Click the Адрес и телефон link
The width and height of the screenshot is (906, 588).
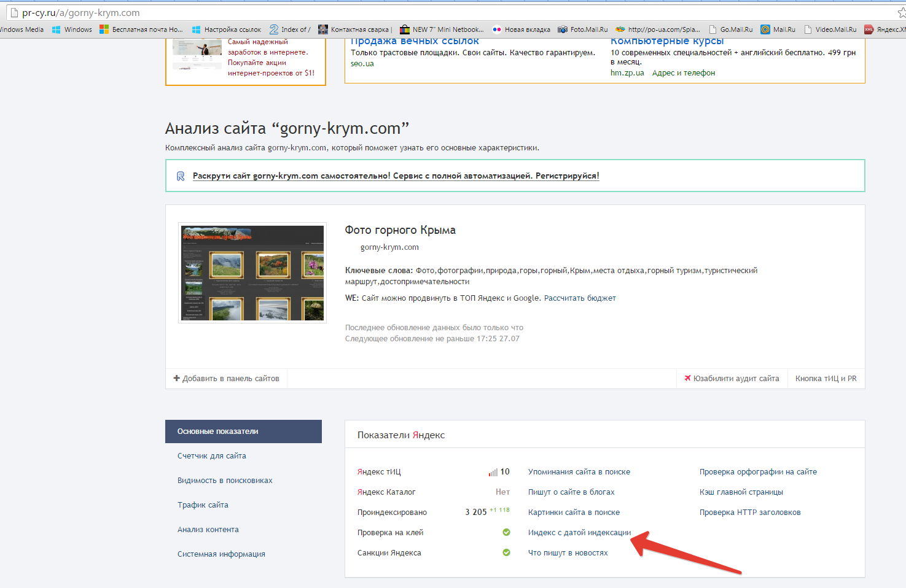[684, 73]
